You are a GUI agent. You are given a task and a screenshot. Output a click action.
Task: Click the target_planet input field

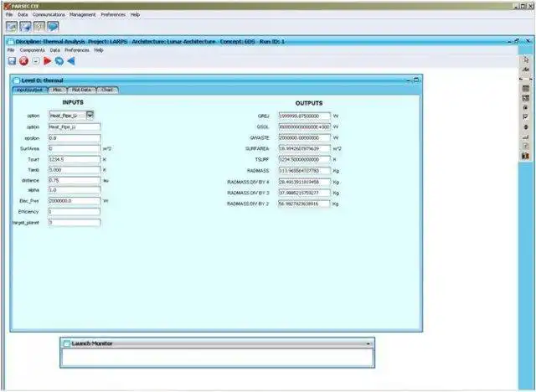point(75,223)
